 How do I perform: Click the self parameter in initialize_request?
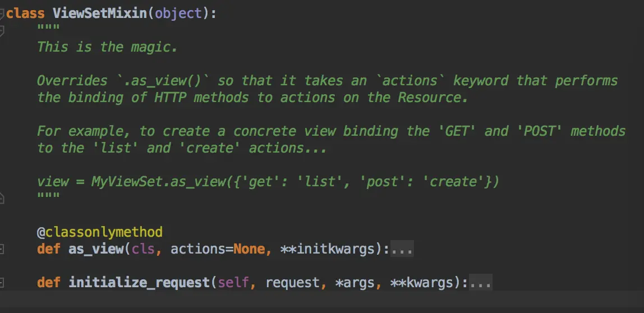click(233, 283)
